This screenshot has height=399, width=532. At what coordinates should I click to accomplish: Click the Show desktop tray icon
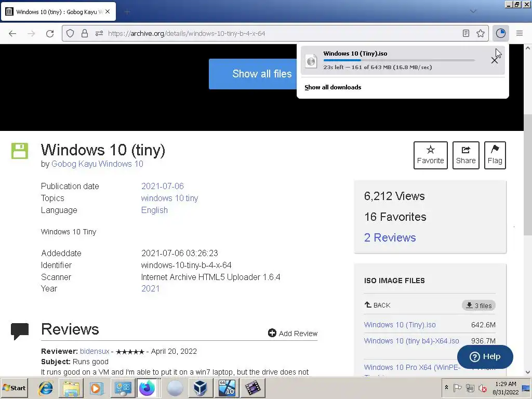coord(527,388)
